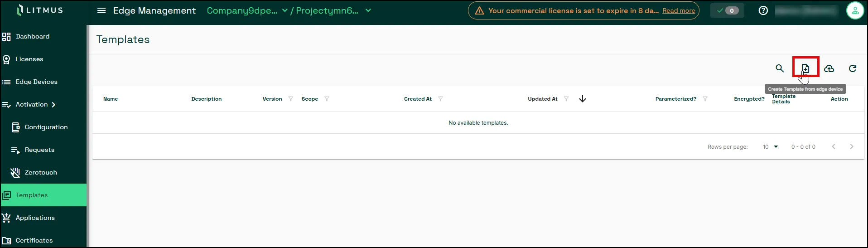Filter the Version column

click(291, 99)
